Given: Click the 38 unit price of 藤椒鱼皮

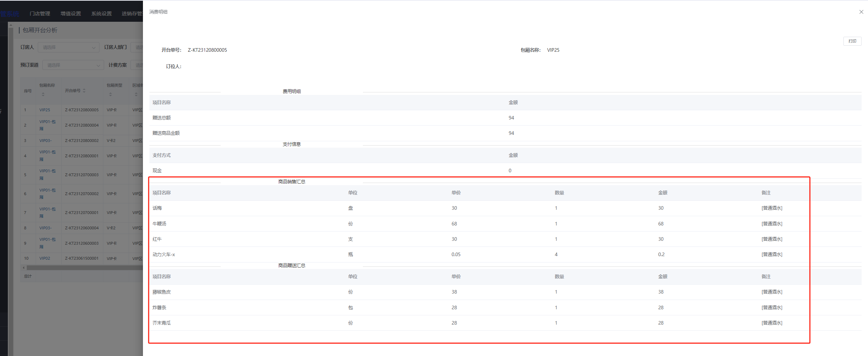Looking at the screenshot, I should pos(454,292).
